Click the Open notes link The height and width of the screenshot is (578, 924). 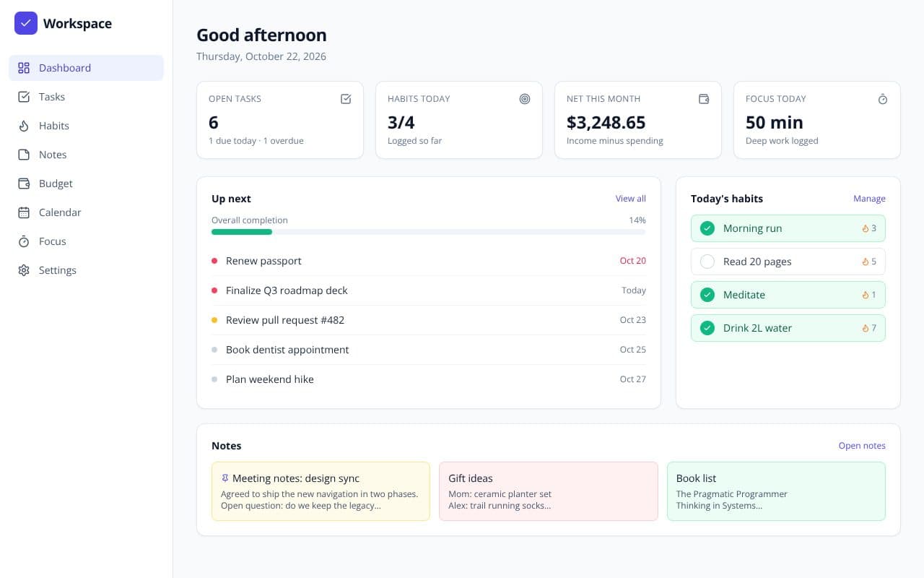click(862, 446)
